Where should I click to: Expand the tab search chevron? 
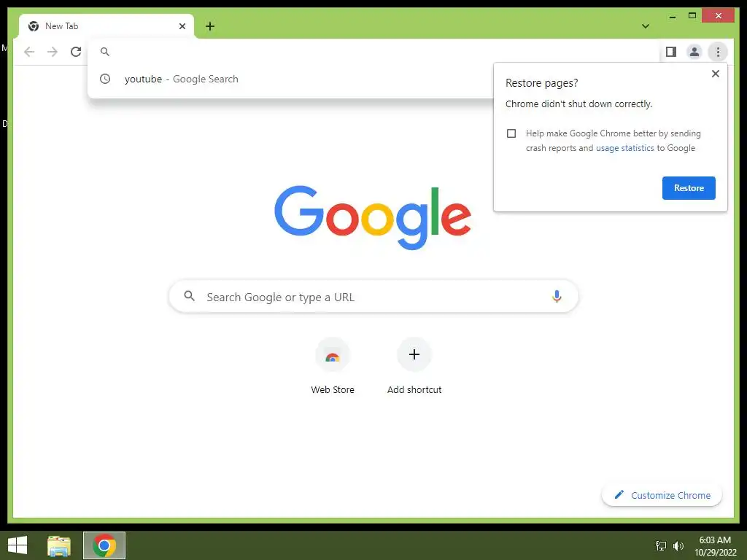tap(646, 26)
